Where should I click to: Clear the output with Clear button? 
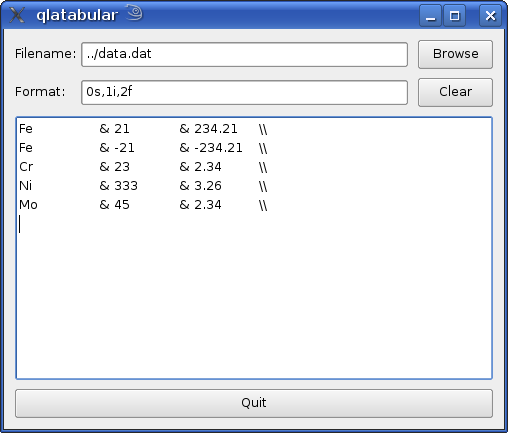coord(455,92)
